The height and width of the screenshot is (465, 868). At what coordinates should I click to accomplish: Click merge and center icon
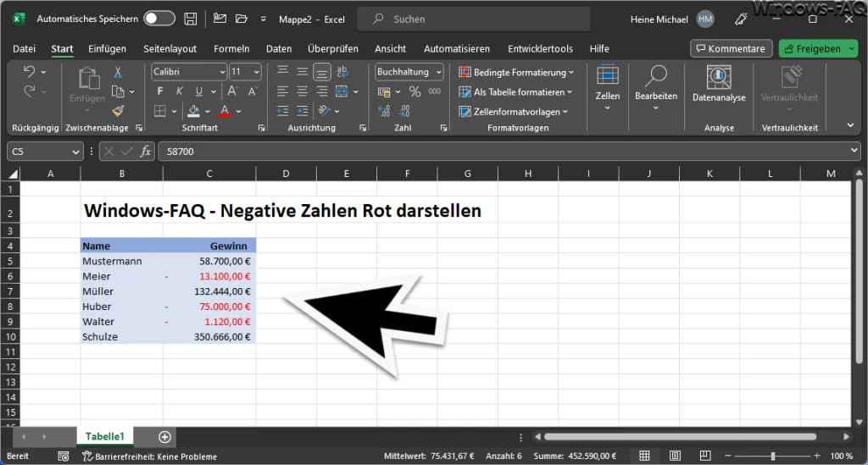[342, 91]
